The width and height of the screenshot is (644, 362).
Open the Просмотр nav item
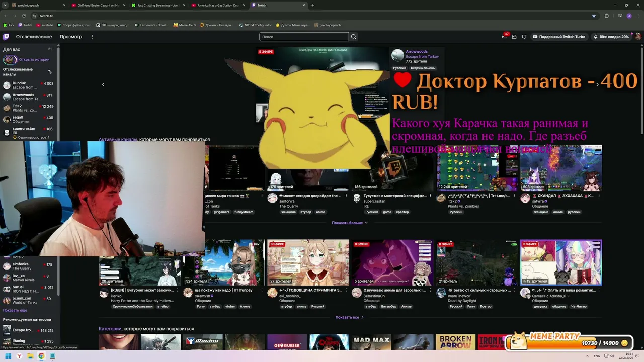pyautogui.click(x=71, y=37)
